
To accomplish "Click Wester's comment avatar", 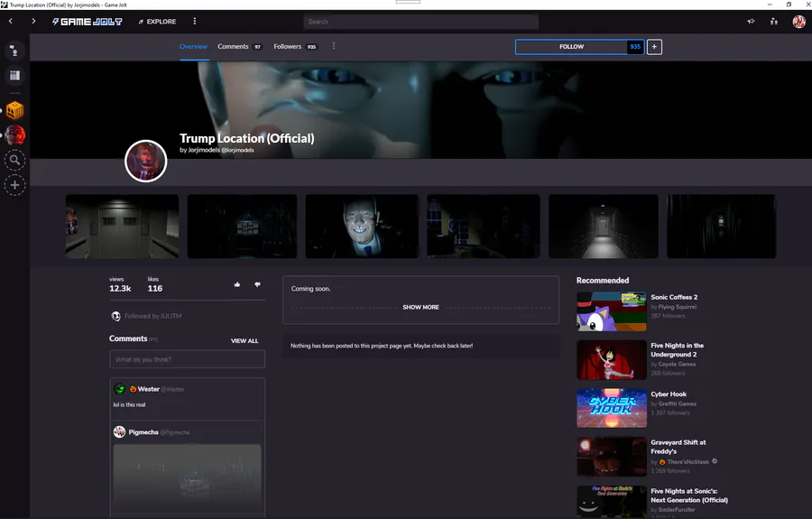I will [x=120, y=388].
